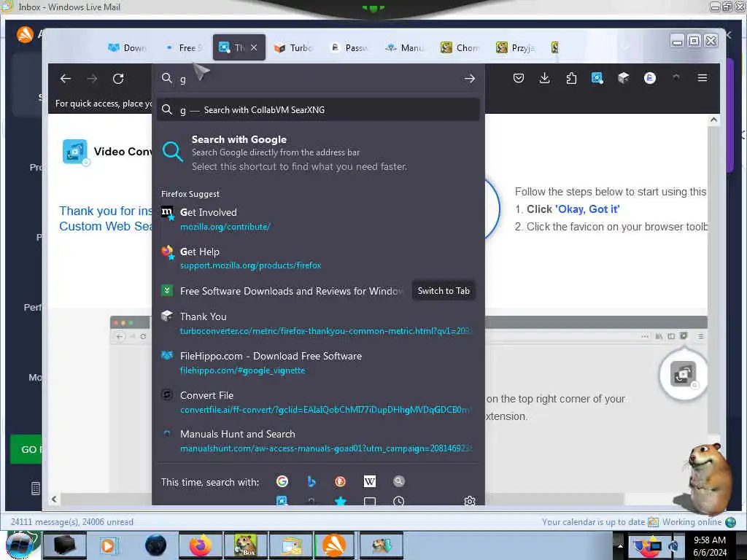Click the hamster desktop mascot
The width and height of the screenshot is (747, 560).
(708, 478)
